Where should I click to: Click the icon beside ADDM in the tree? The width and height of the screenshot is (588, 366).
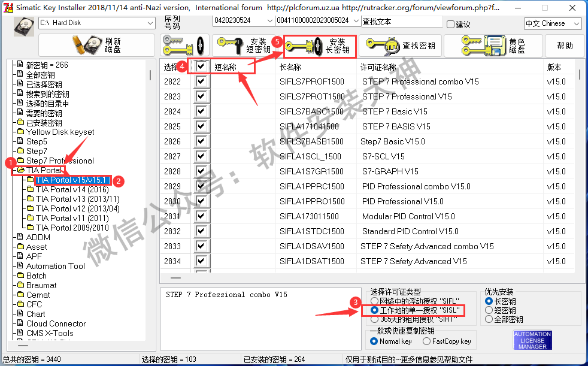tap(20, 237)
